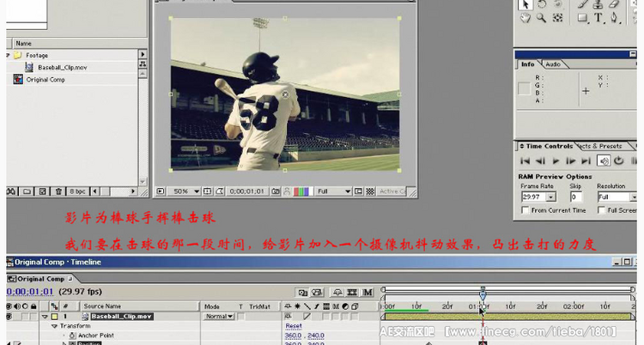Toggle loop mode in Time Controls
The image size is (644, 345).
click(x=619, y=161)
